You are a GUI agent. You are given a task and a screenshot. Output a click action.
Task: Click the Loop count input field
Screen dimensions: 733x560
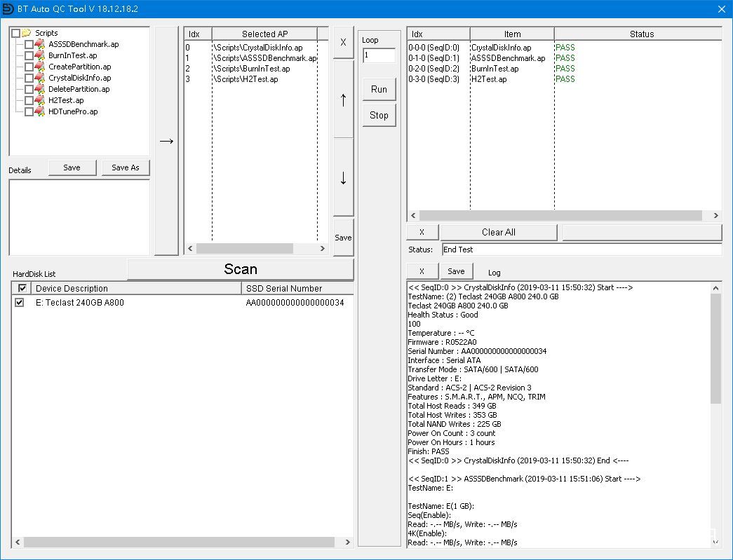pyautogui.click(x=379, y=55)
